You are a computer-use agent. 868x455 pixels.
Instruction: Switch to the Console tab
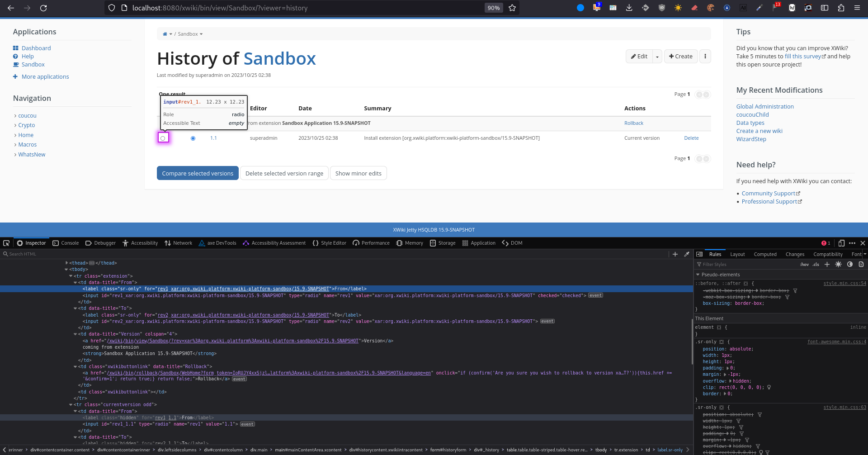[x=66, y=243]
